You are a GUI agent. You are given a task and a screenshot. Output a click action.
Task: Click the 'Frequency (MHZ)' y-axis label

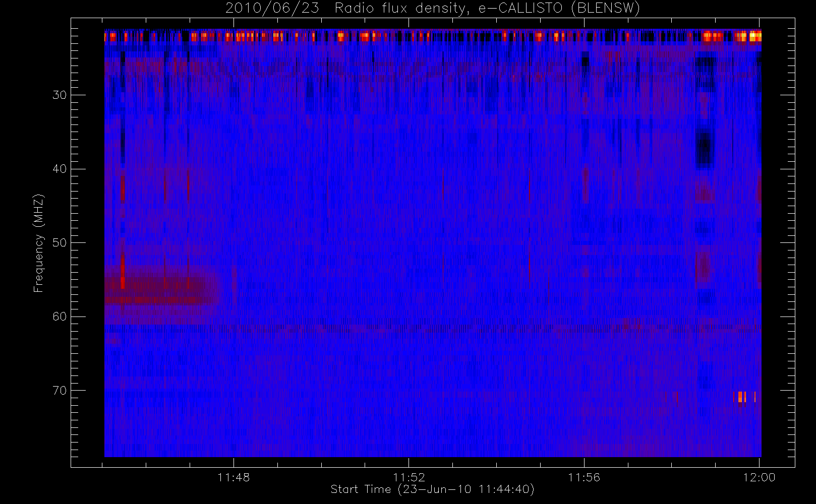[x=38, y=243]
